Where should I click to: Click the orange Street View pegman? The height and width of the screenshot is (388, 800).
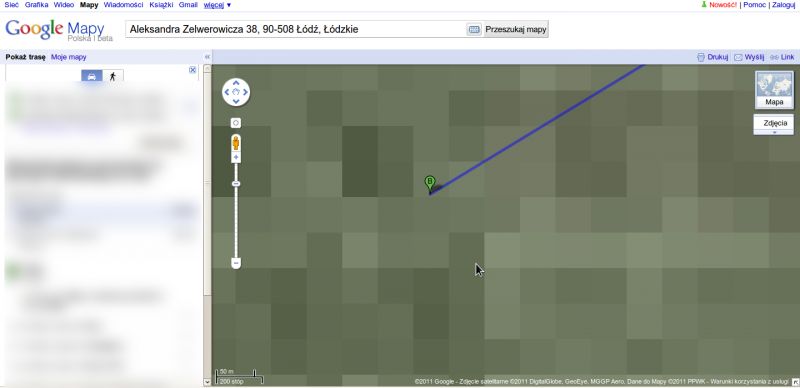click(236, 142)
